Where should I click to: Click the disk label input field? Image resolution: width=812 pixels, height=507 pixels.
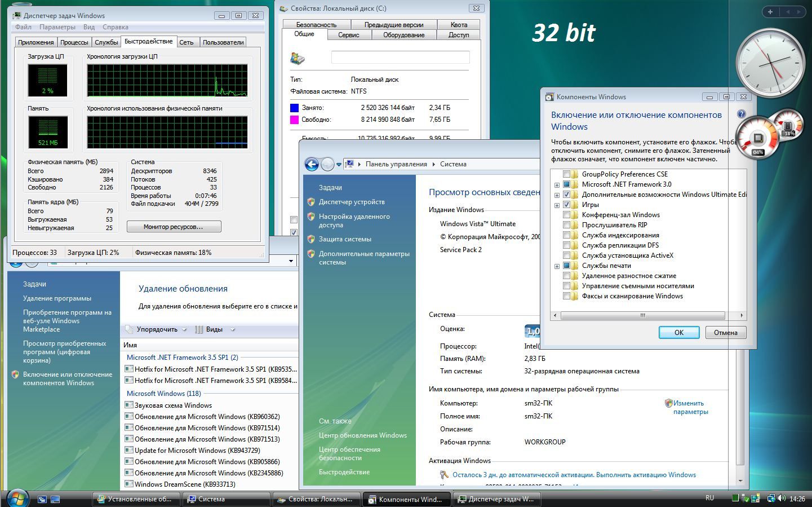pos(400,57)
